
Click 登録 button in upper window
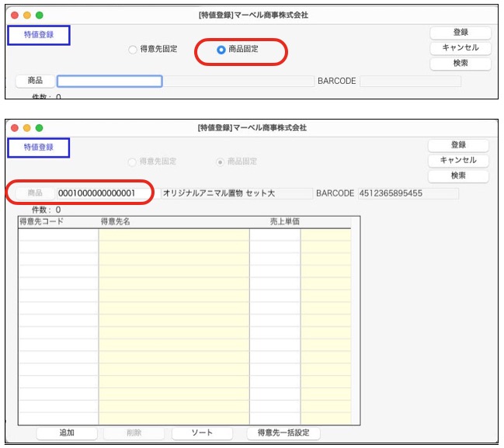(x=461, y=33)
